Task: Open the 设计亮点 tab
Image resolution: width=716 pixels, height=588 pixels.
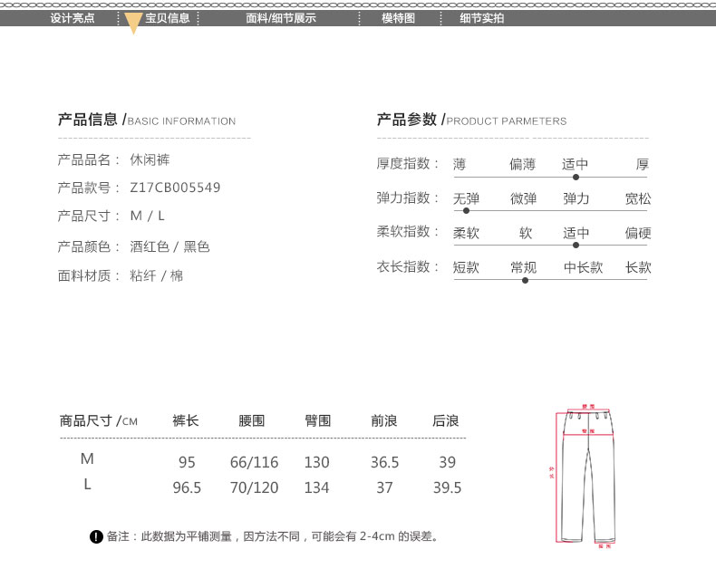Action: tap(73, 18)
